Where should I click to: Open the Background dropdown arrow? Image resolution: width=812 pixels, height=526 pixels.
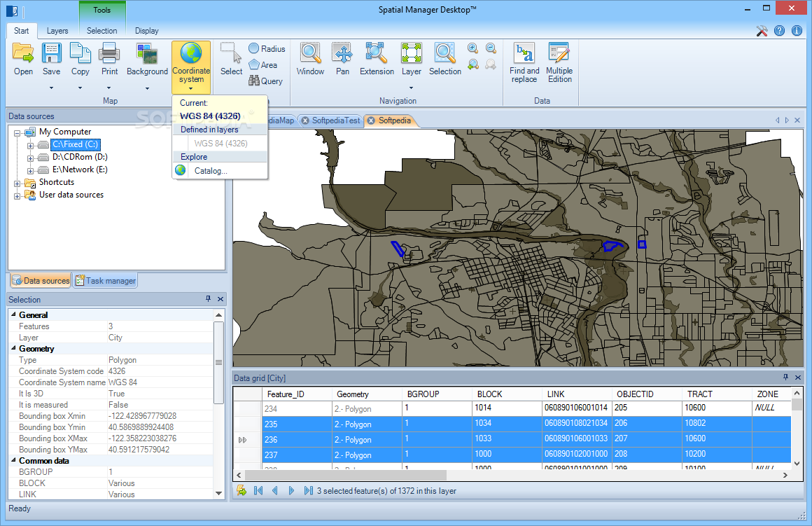pos(147,88)
